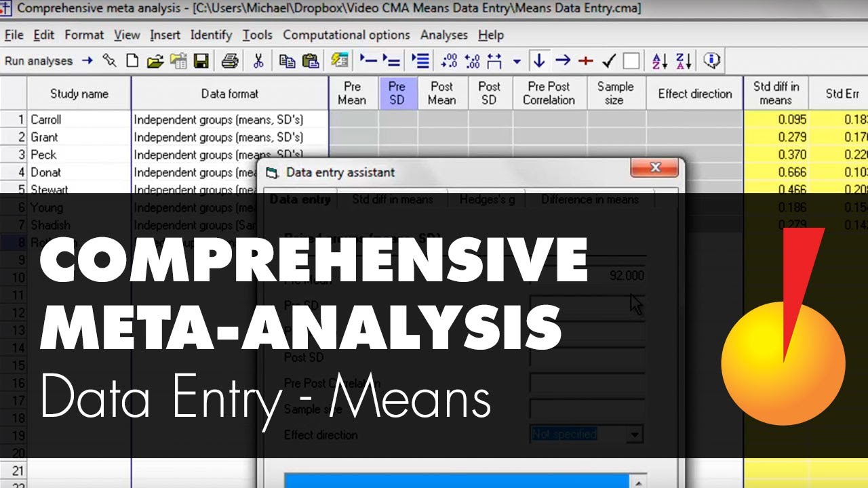Print with the printer icon
Screen dimensions: 868x488
[230, 61]
